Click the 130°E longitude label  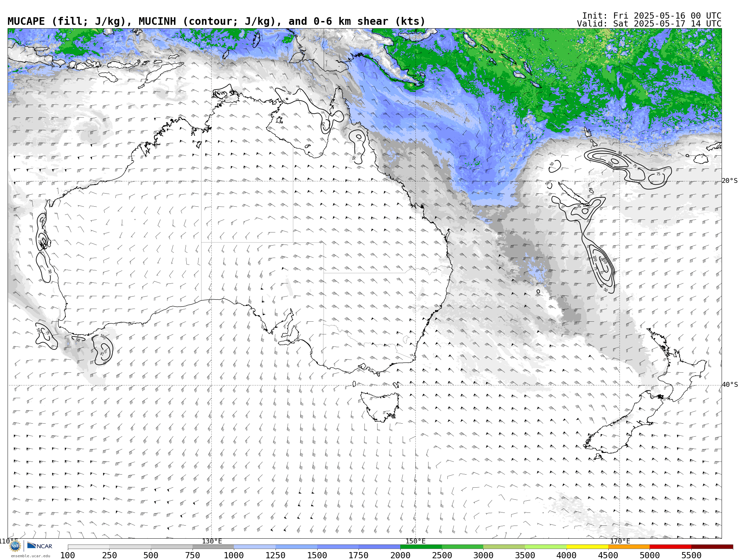[x=212, y=541]
